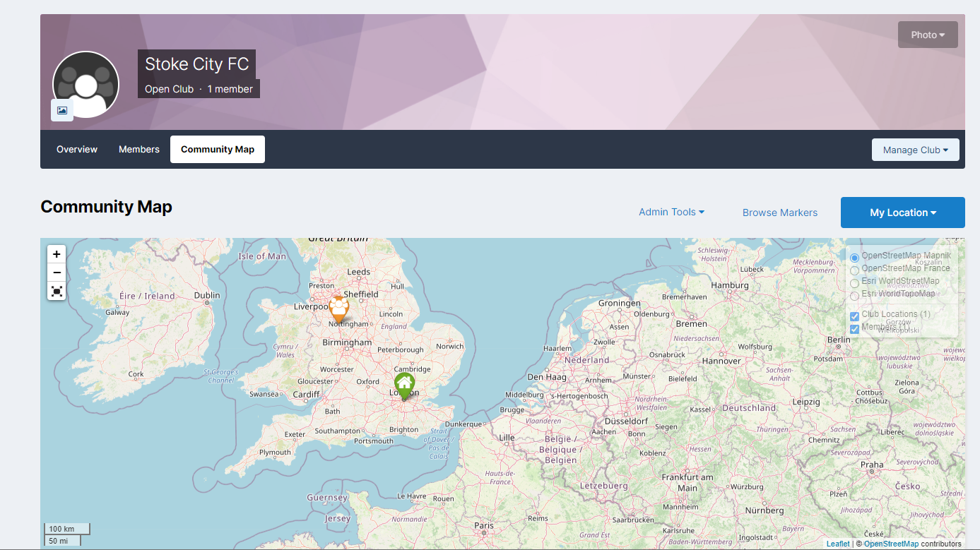
Task: Click the club cover image upload icon
Action: pos(62,110)
